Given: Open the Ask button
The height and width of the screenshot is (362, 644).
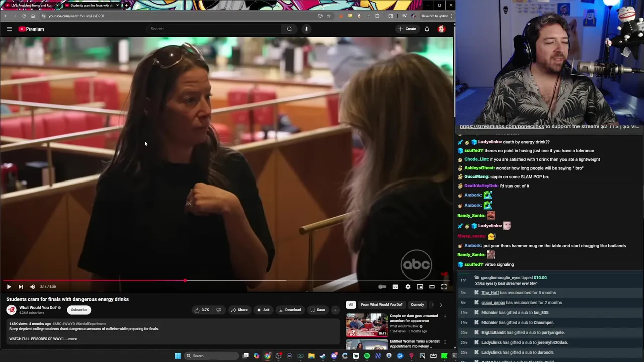Looking at the screenshot, I should [x=263, y=310].
